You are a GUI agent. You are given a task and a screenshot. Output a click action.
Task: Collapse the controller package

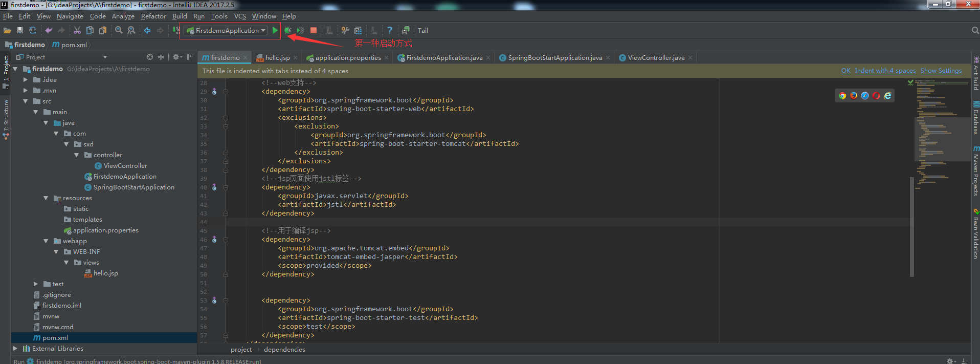[77, 155]
